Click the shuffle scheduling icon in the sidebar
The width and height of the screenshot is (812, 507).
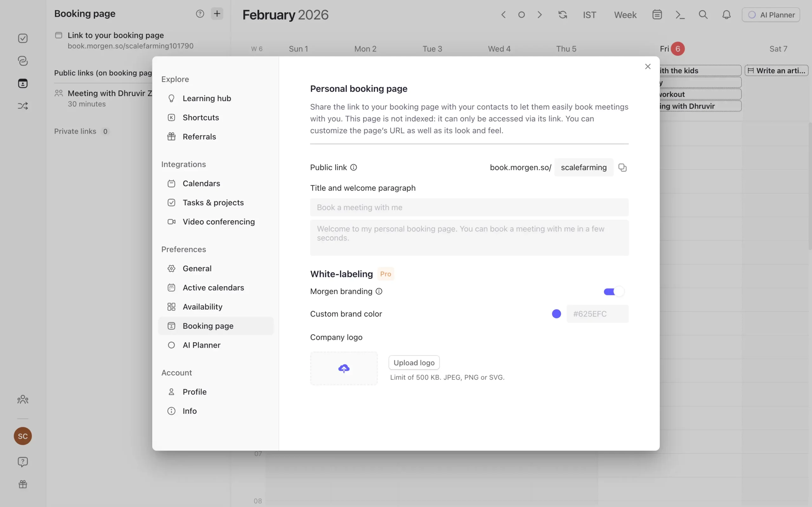tap(23, 106)
